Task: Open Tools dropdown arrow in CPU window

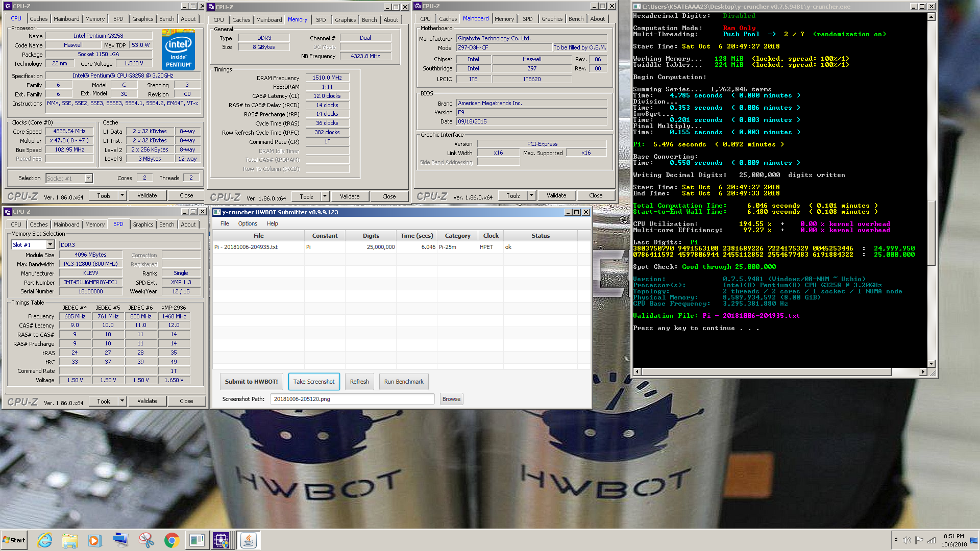Action: pos(122,195)
